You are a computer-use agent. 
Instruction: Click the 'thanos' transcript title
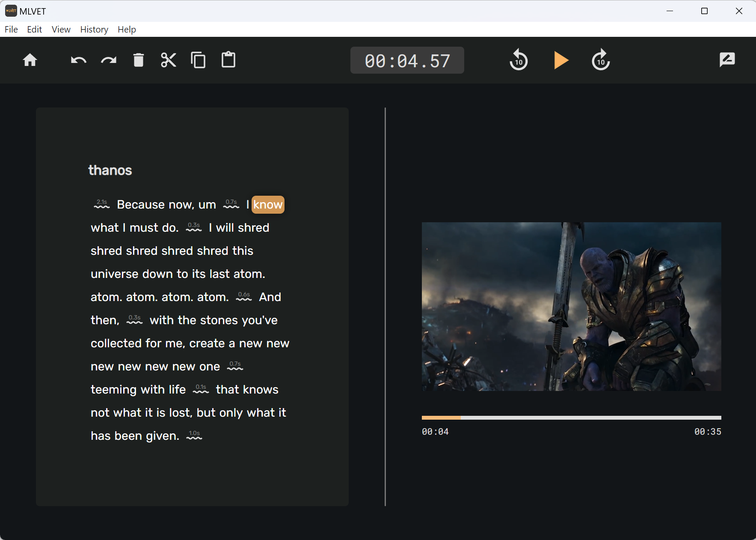110,170
